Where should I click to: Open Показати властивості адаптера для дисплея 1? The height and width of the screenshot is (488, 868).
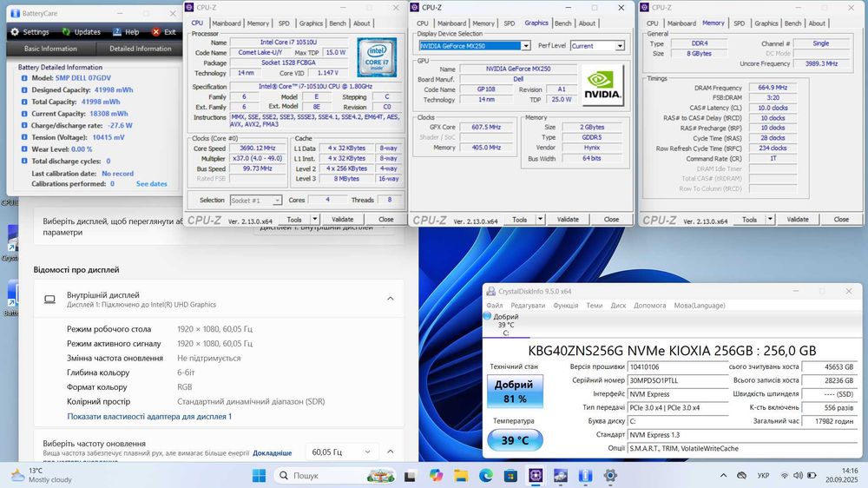click(x=149, y=416)
